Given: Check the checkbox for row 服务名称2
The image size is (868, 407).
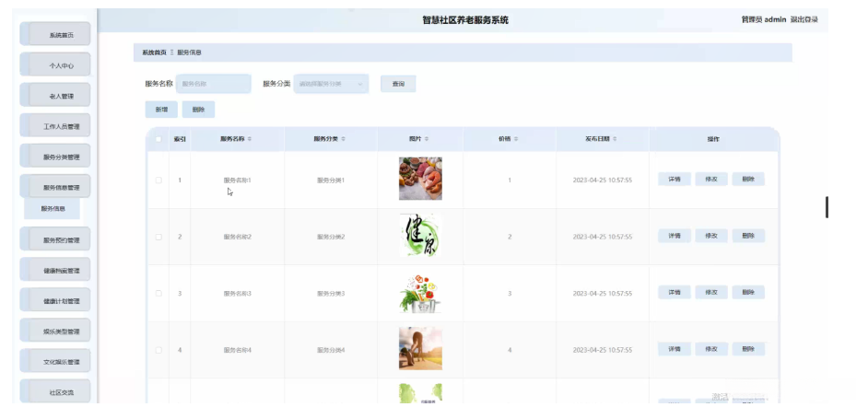Looking at the screenshot, I should click(158, 237).
